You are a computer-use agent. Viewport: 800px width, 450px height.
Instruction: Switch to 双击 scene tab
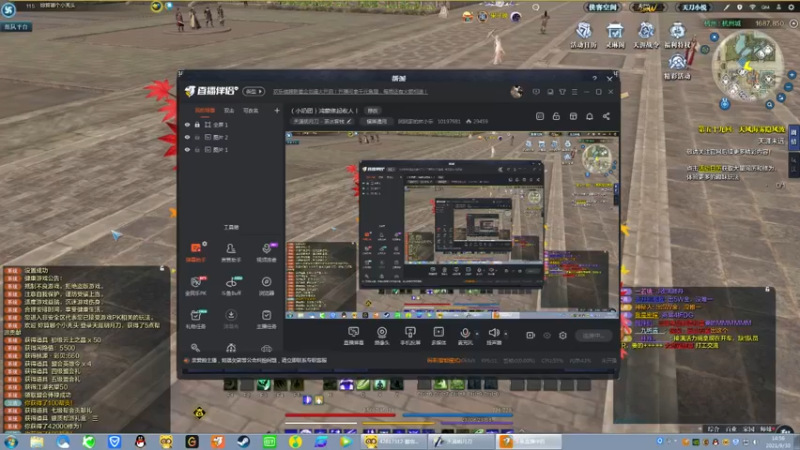point(229,110)
